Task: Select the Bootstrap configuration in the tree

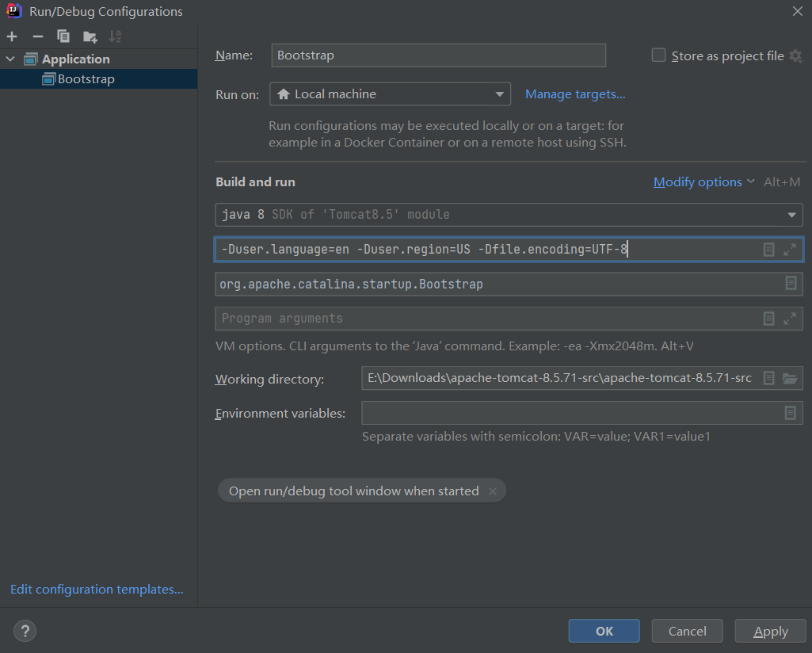Action: 86,79
